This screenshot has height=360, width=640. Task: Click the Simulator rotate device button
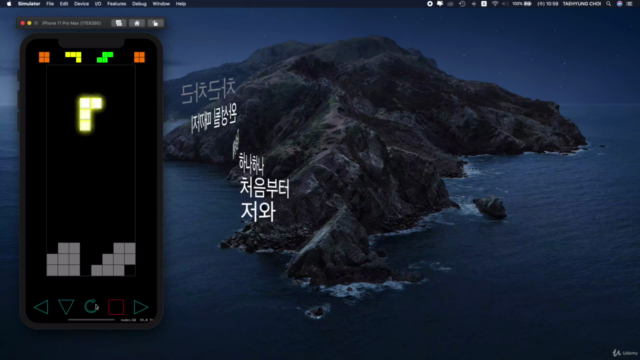pos(156,23)
